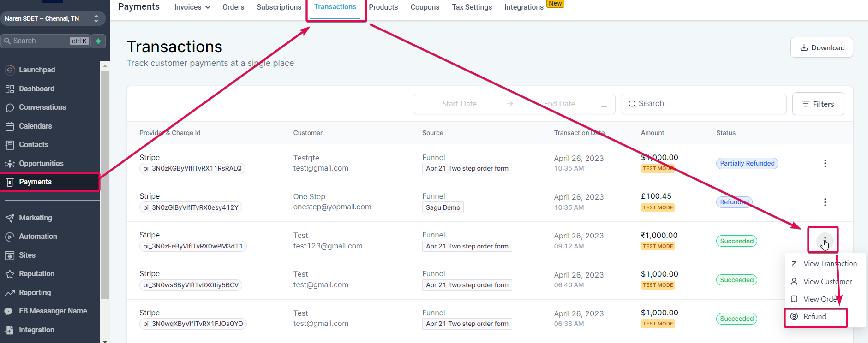Select Refund from the context menu
The width and height of the screenshot is (868, 343).
pyautogui.click(x=816, y=317)
